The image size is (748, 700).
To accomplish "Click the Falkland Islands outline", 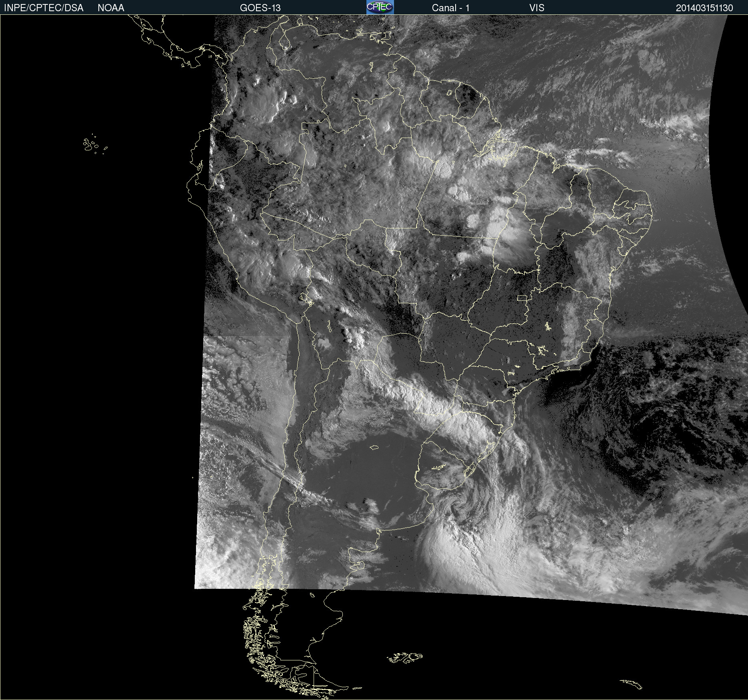I will click(x=405, y=657).
